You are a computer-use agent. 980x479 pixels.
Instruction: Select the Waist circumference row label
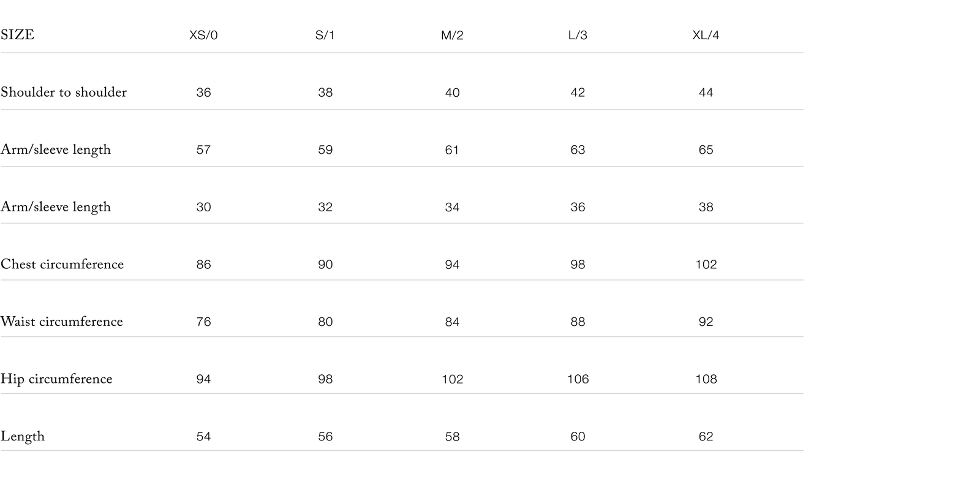(x=62, y=322)
